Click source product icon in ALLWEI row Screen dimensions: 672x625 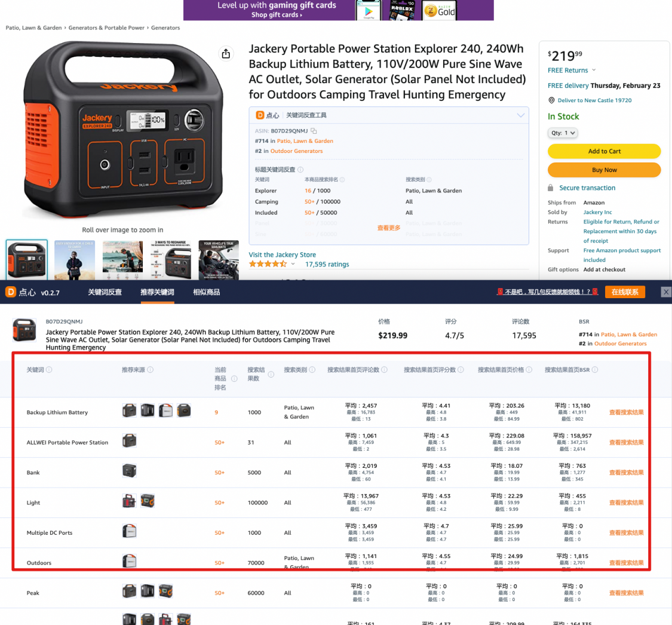[130, 441]
